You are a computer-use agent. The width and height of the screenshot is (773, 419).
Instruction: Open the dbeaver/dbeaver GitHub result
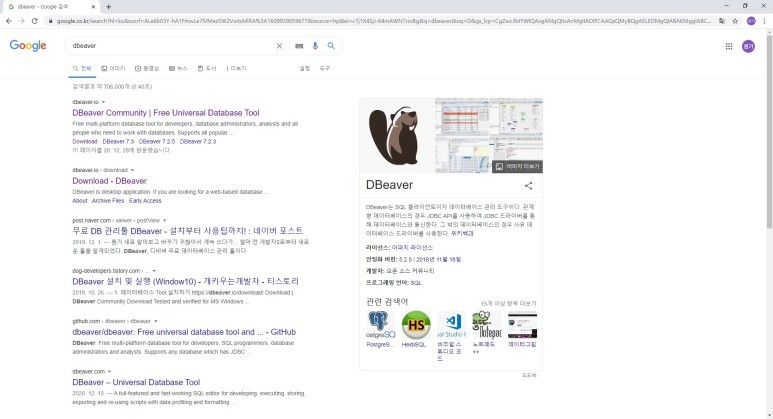(184, 332)
